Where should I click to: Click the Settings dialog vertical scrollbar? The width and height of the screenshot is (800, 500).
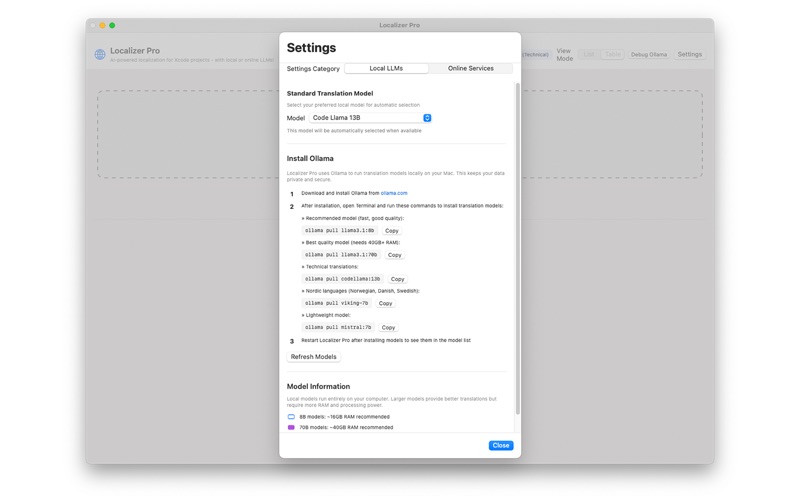pyautogui.click(x=517, y=248)
